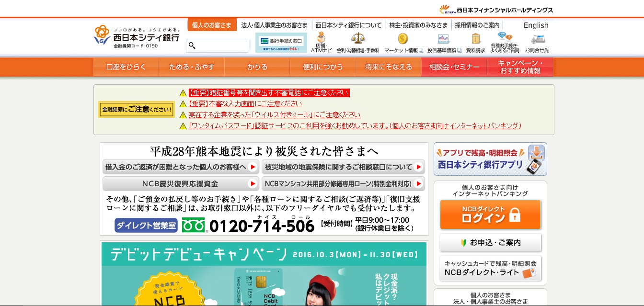
Task: Click phone number 0120-714-506
Action: (262, 226)
